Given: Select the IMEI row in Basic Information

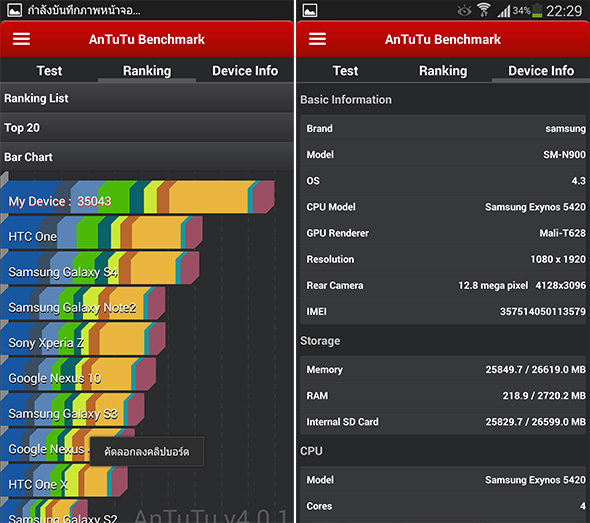Looking at the screenshot, I should tap(443, 312).
